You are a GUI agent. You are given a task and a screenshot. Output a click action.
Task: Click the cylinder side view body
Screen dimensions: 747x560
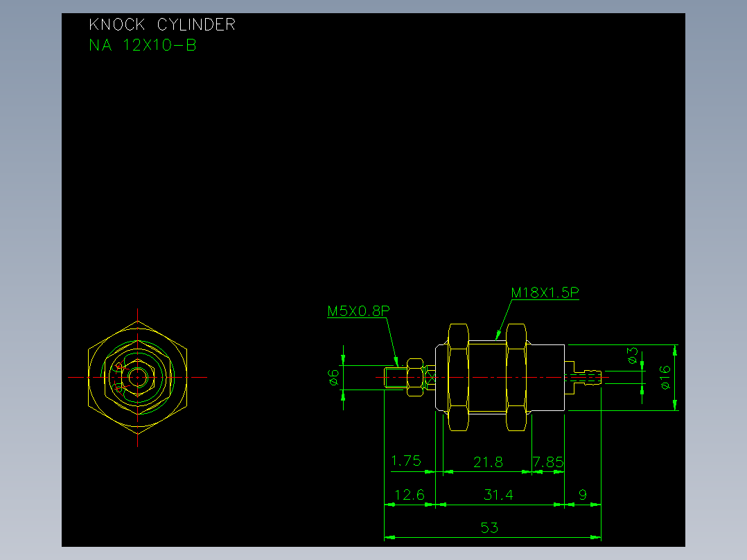(x=500, y=378)
